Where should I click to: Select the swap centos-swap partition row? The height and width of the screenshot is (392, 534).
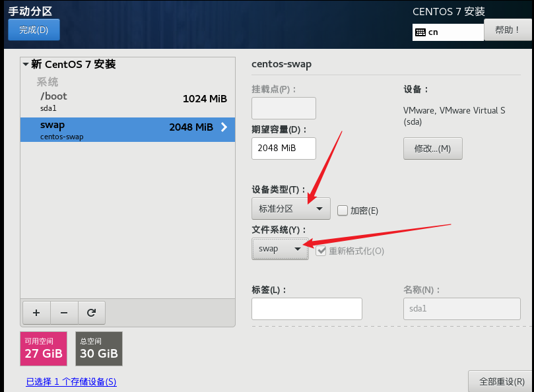pyautogui.click(x=127, y=130)
